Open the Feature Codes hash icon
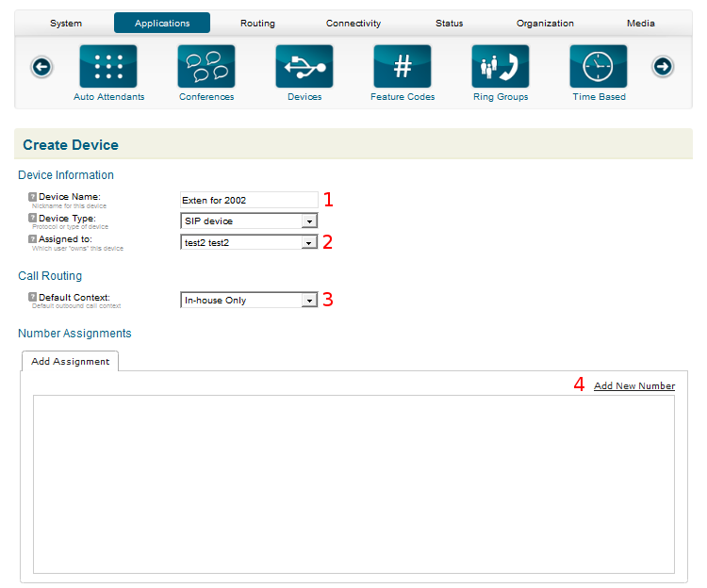The image size is (707, 588). click(403, 67)
